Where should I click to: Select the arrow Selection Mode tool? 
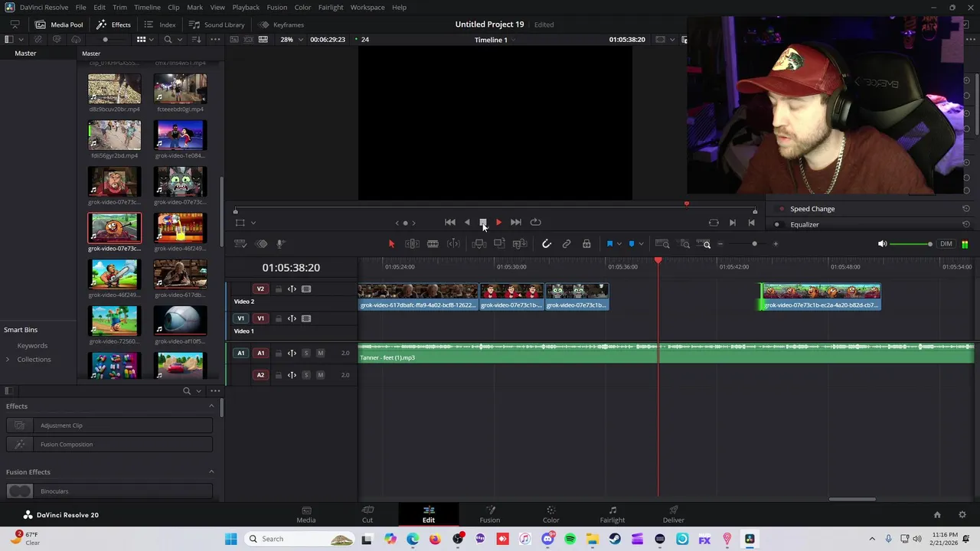391,244
